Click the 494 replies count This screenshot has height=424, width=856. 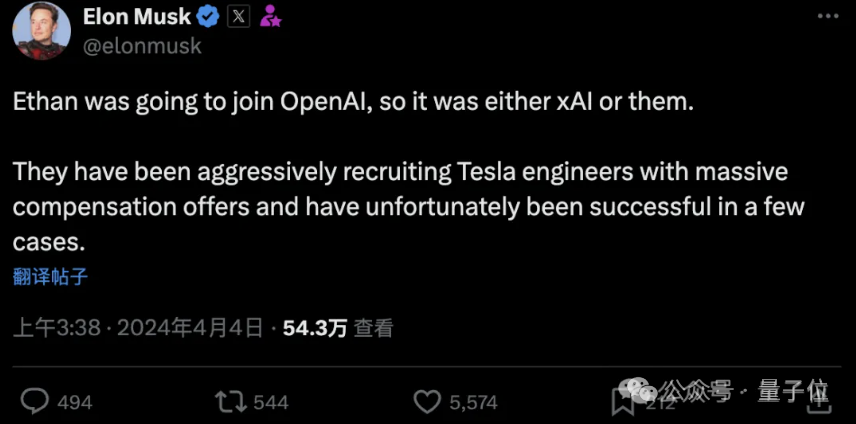coord(75,403)
